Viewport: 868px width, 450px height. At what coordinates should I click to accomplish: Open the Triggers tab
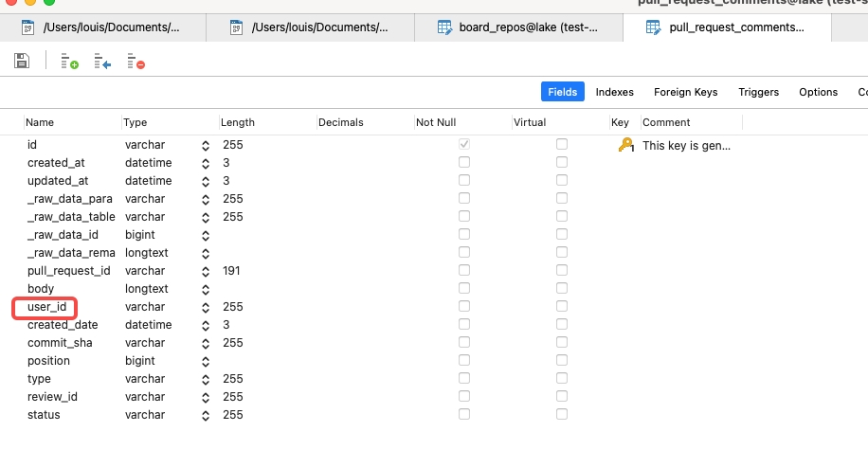(758, 92)
